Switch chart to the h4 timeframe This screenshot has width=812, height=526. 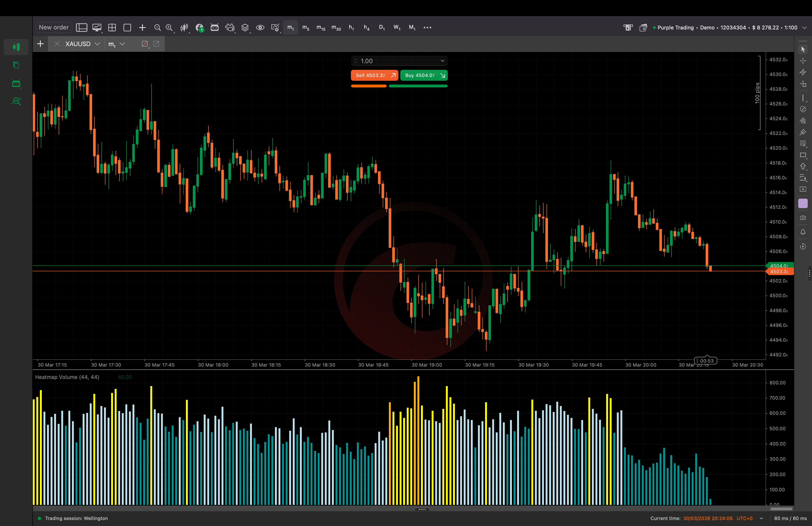point(367,27)
